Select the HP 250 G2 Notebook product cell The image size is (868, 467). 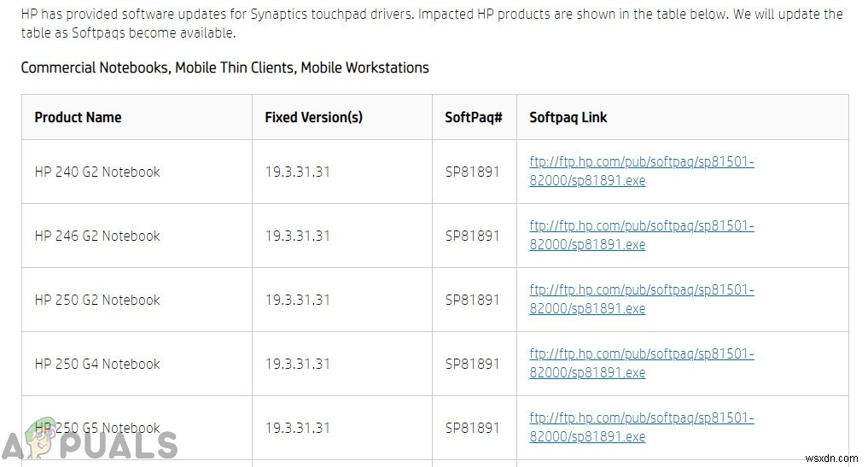(x=97, y=300)
